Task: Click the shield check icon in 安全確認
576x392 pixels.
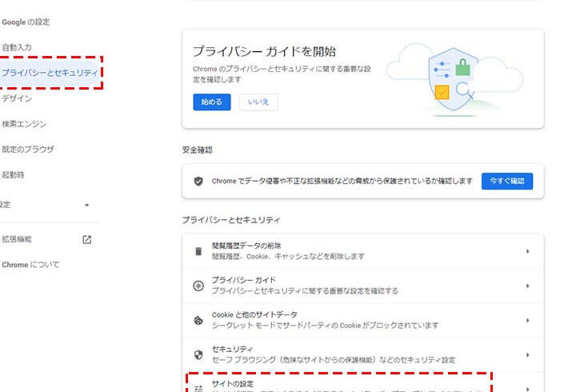Action: [x=198, y=181]
